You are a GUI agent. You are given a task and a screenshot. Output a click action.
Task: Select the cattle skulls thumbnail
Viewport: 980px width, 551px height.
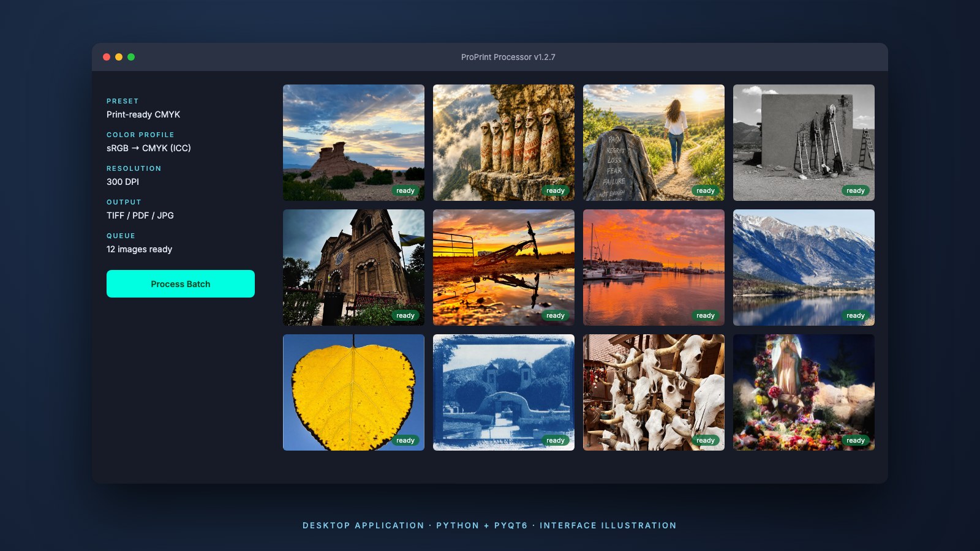tap(654, 392)
